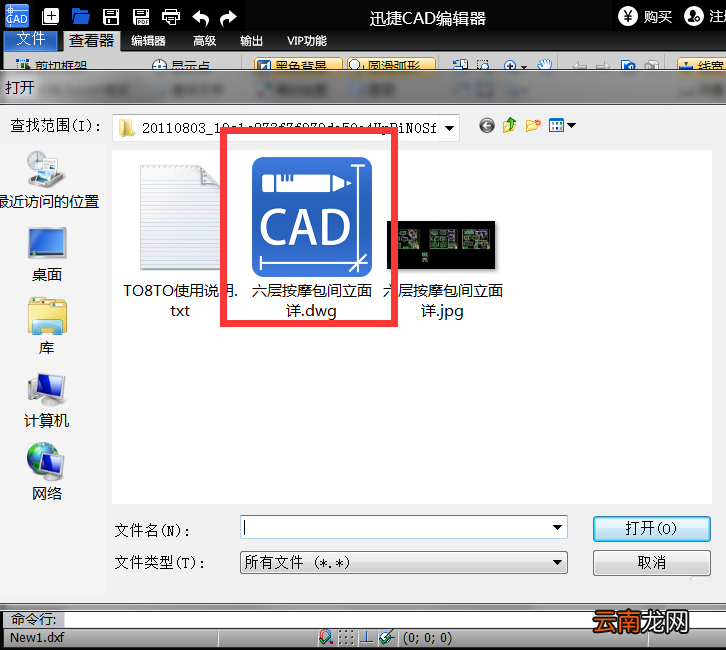Open the 文件 menu tab
Screen dimensions: 726x650
pos(31,40)
